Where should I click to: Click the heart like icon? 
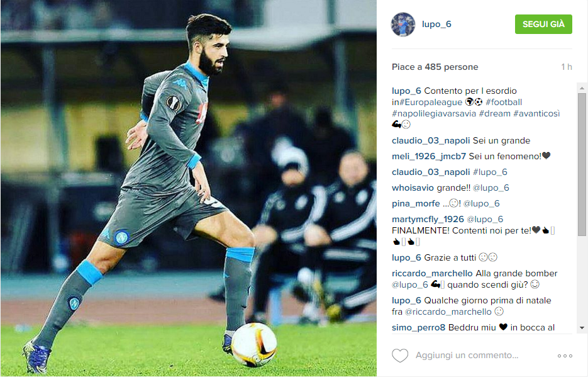tap(400, 355)
